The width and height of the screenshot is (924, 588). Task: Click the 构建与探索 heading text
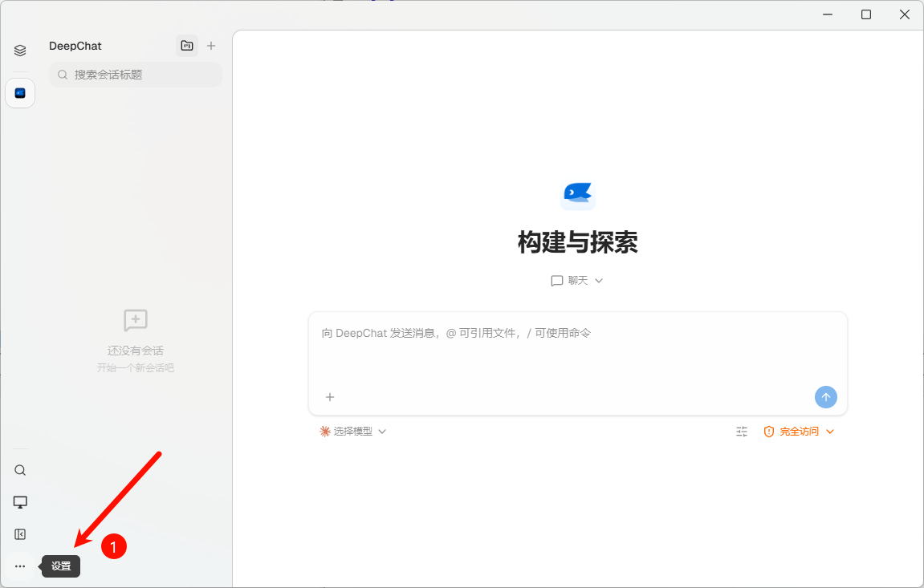pos(577,242)
